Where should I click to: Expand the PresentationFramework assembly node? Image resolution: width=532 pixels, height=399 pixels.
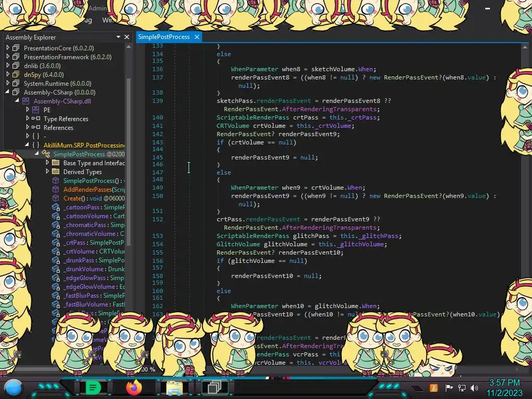7,57
